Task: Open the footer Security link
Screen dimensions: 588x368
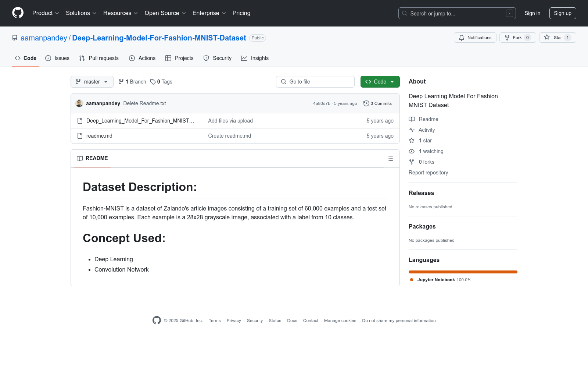Action: click(x=255, y=321)
